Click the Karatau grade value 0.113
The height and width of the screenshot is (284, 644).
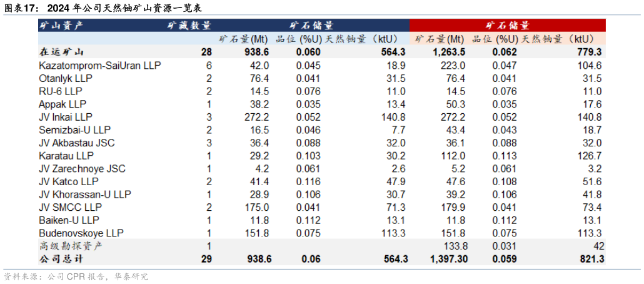(x=505, y=156)
